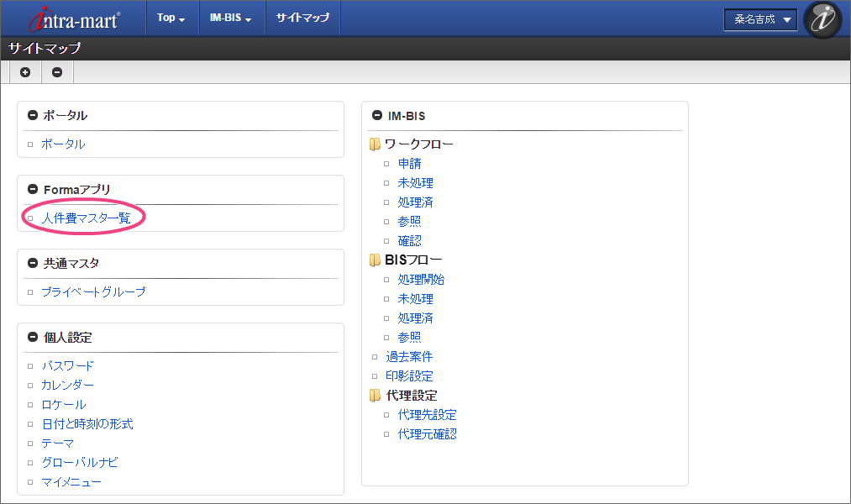Screen dimensions: 851x504
Task: Collapse the 共通マスタ section
Action: pyautogui.click(x=33, y=263)
